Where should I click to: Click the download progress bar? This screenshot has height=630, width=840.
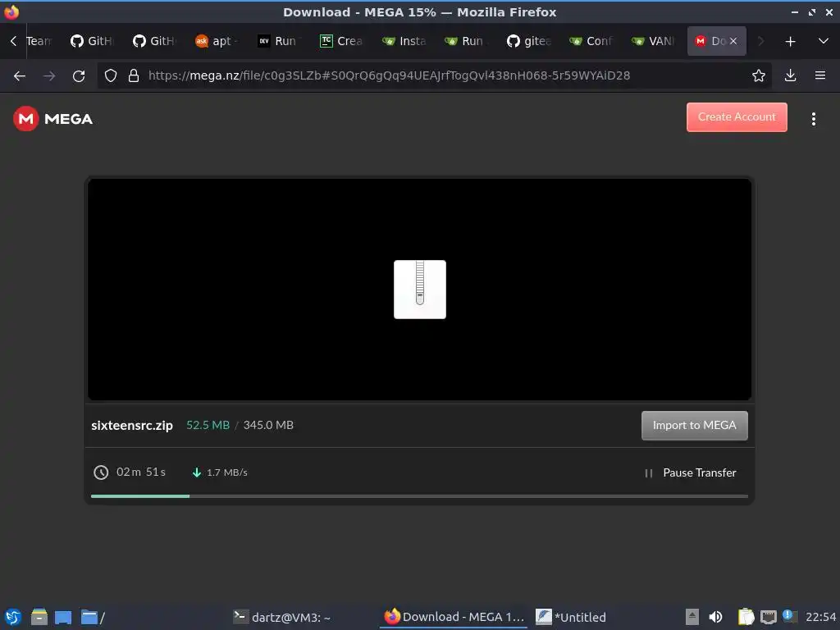419,496
